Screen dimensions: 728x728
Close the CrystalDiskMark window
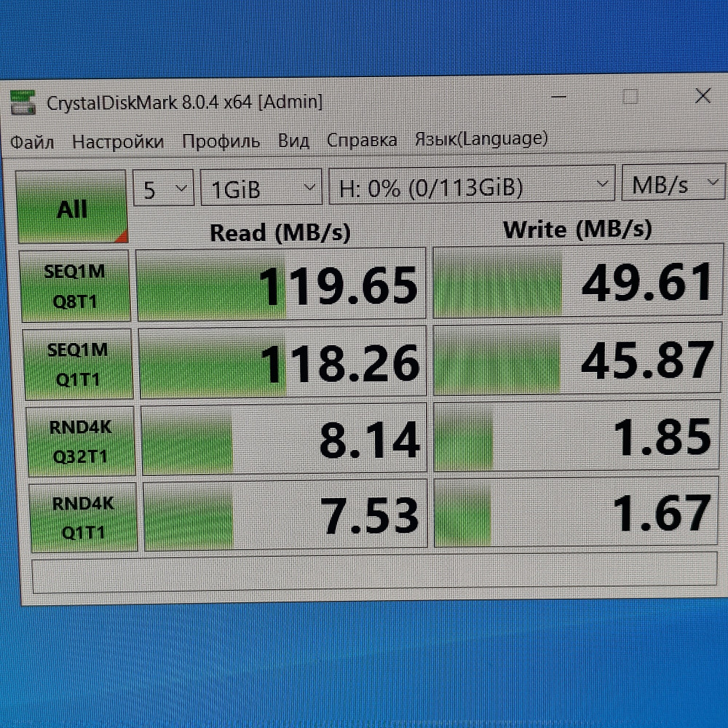pos(703,96)
